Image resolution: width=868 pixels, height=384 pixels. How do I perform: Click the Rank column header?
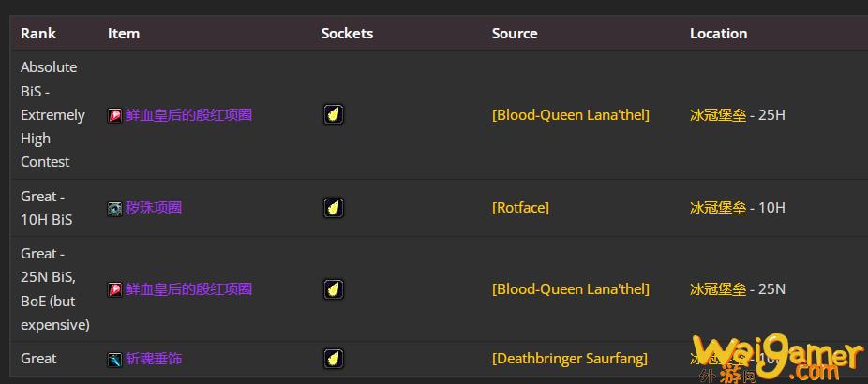(x=38, y=33)
